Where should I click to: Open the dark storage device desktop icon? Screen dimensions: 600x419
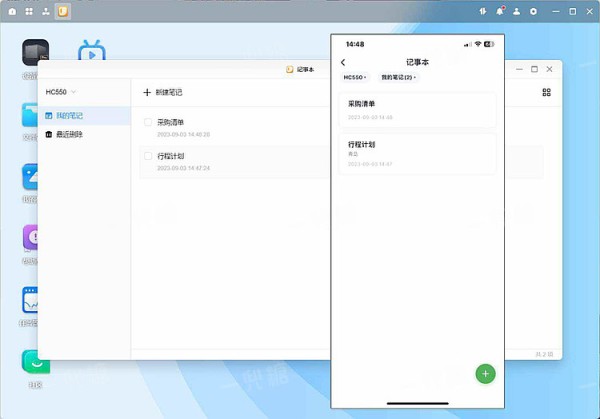35,52
